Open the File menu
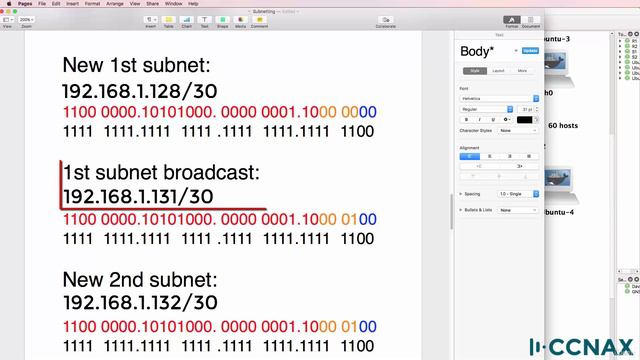The height and width of the screenshot is (360, 640). point(42,3)
